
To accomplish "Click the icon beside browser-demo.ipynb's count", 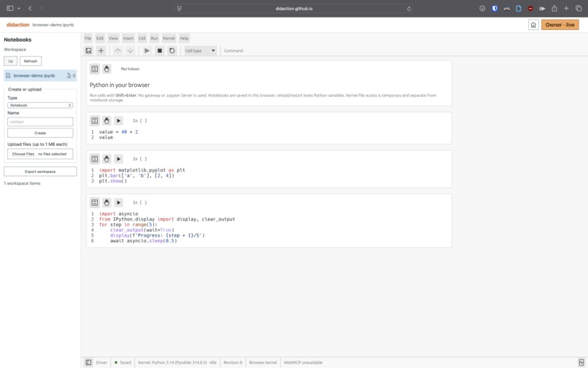I will tap(69, 75).
